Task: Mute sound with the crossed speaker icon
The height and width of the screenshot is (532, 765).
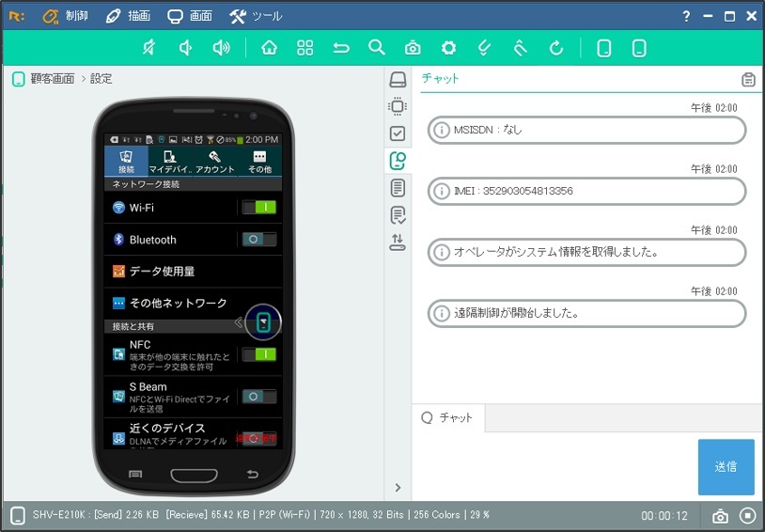Action: (148, 48)
